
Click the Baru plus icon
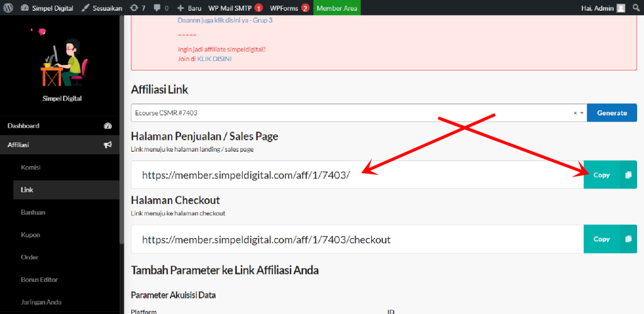click(180, 8)
